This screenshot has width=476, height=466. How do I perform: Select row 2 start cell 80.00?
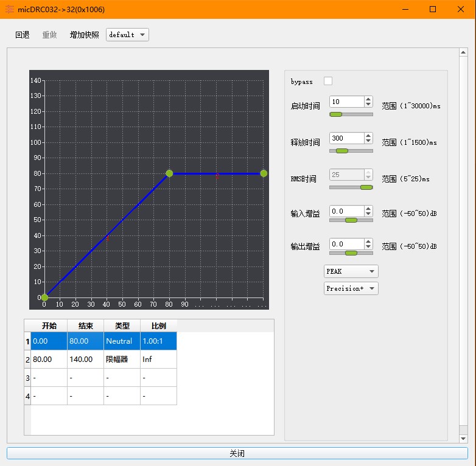[49, 359]
